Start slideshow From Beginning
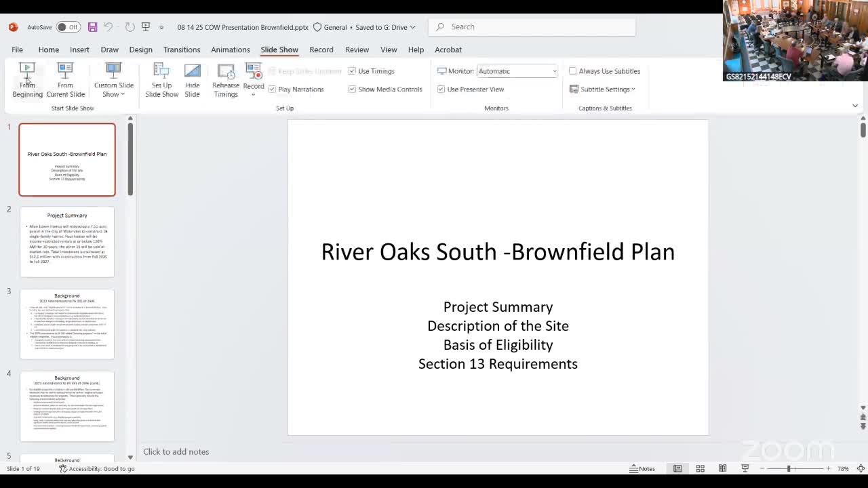This screenshot has height=488, width=868. [27, 80]
